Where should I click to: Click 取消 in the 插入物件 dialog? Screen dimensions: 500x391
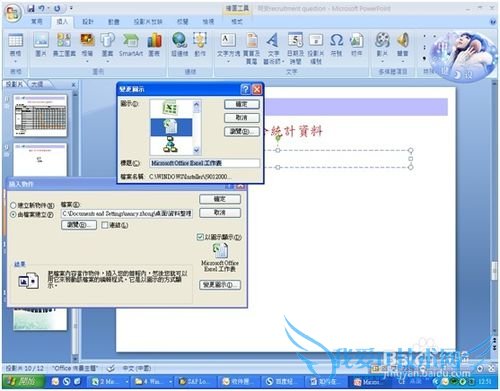(220, 213)
